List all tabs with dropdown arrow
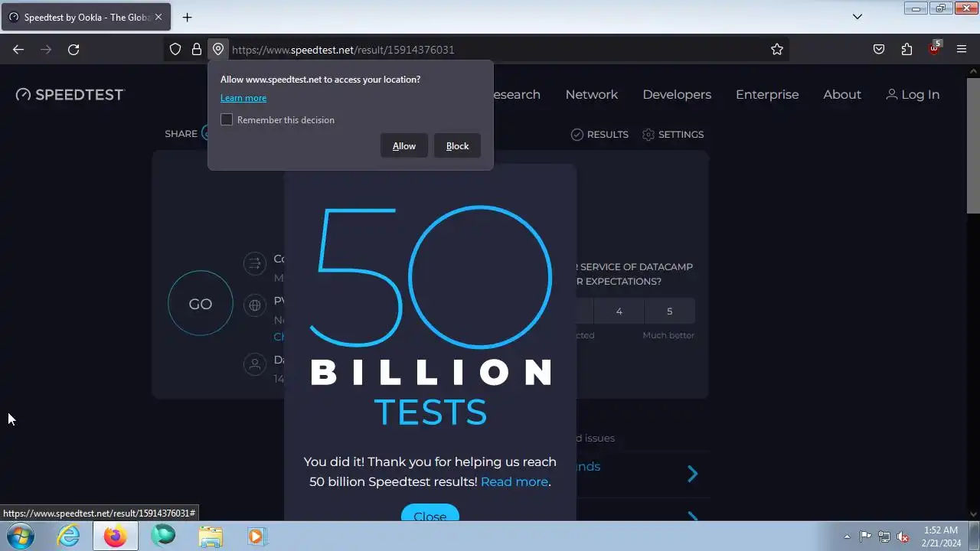 point(857,17)
